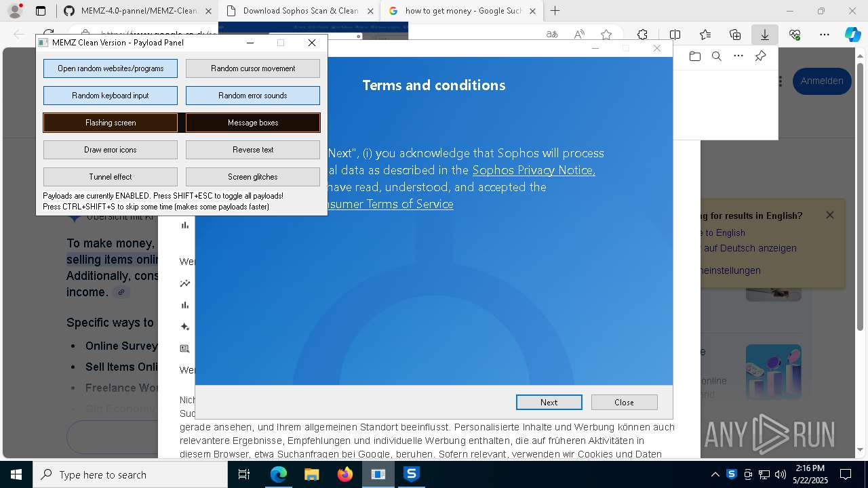868x488 pixels.
Task: Click the Read aloud icon
Action: 579,35
